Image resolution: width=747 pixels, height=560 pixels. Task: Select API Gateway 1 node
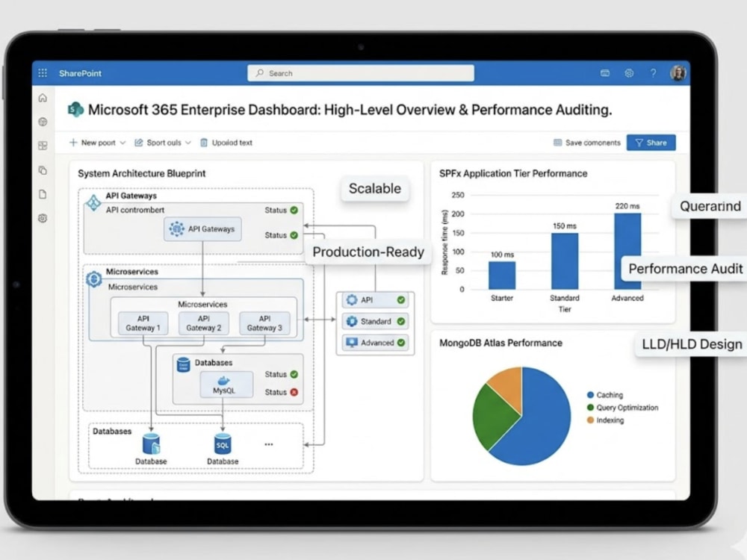[x=143, y=323]
